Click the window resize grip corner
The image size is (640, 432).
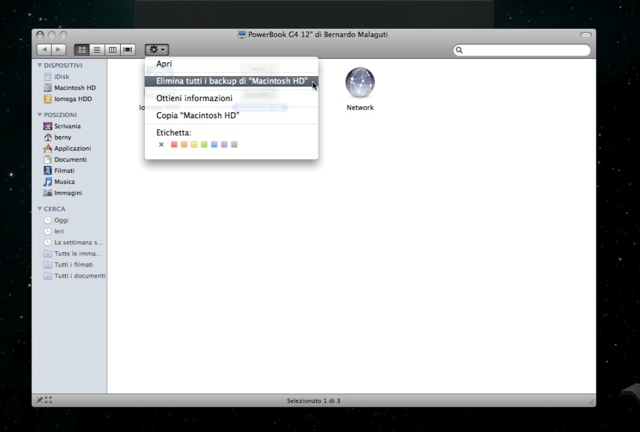pos(591,402)
